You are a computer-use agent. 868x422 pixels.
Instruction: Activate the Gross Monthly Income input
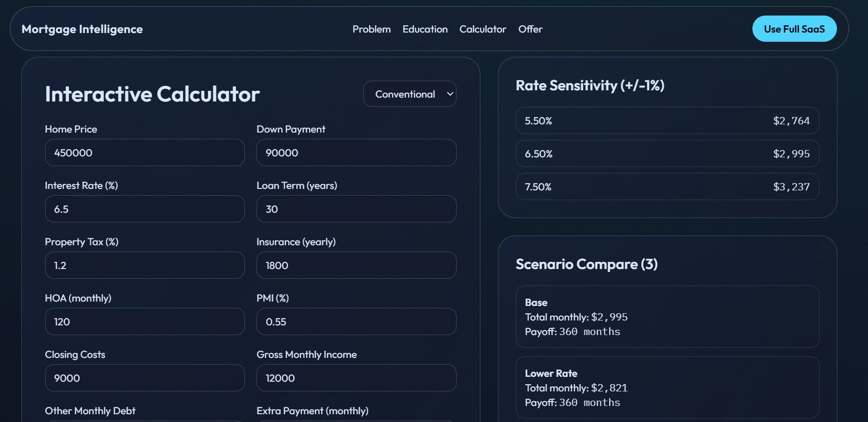point(356,378)
